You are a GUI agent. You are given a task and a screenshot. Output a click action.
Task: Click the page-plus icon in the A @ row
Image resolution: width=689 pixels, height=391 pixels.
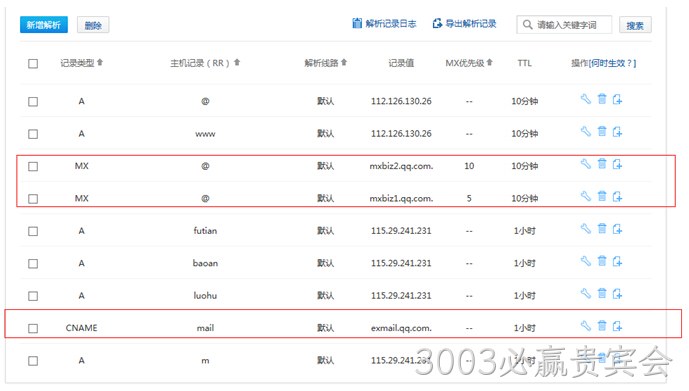pos(617,99)
